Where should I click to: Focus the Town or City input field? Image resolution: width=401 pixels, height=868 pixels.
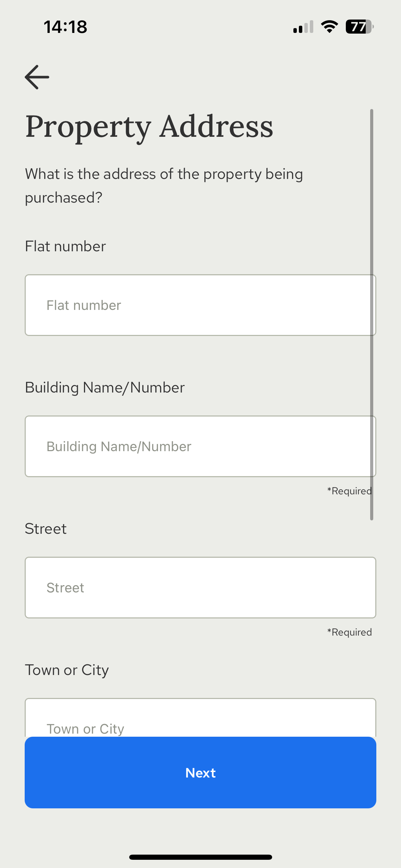(x=200, y=718)
